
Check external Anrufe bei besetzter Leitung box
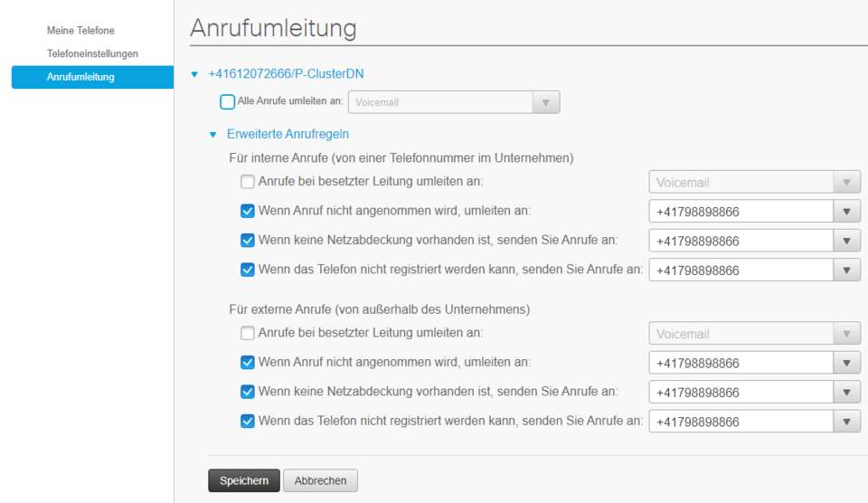pos(248,333)
